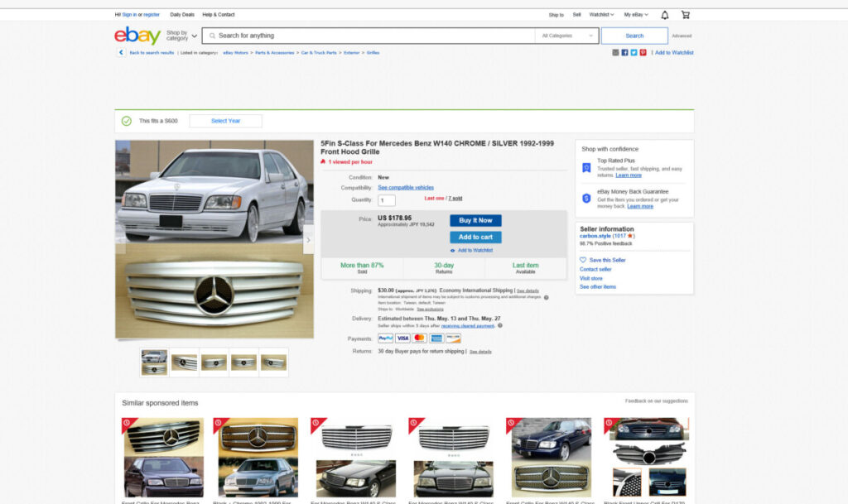This screenshot has height=504, width=848.
Task: Open the All Categories dropdown
Action: point(566,36)
